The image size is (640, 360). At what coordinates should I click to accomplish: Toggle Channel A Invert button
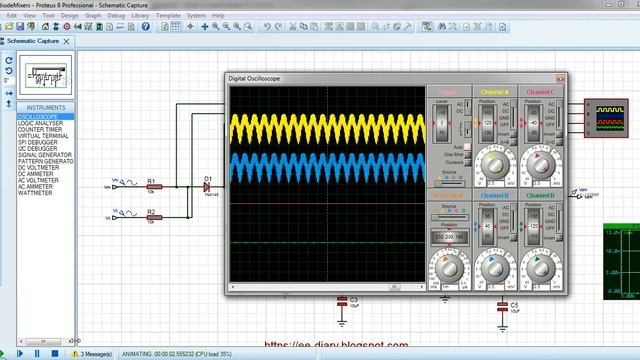pyautogui.click(x=513, y=134)
